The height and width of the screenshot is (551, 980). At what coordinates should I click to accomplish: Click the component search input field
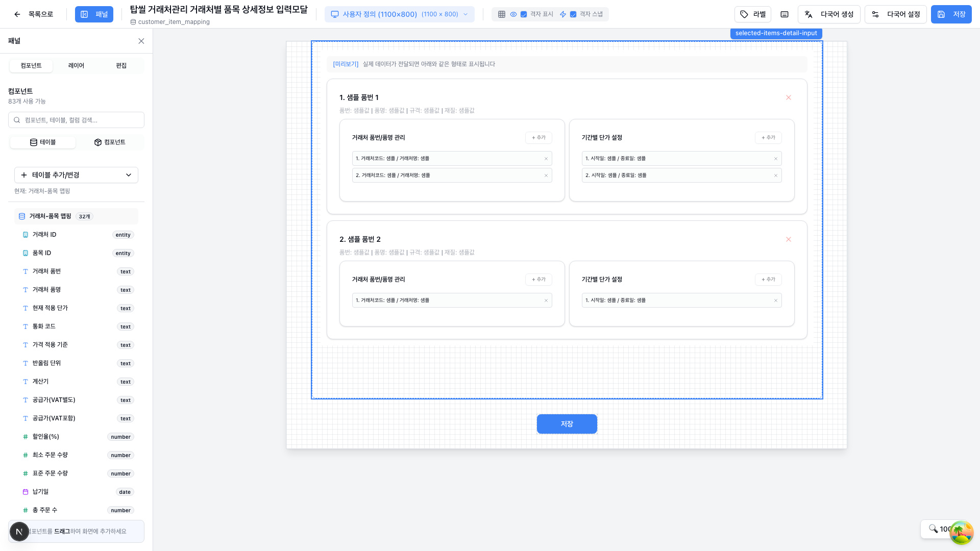click(x=77, y=120)
